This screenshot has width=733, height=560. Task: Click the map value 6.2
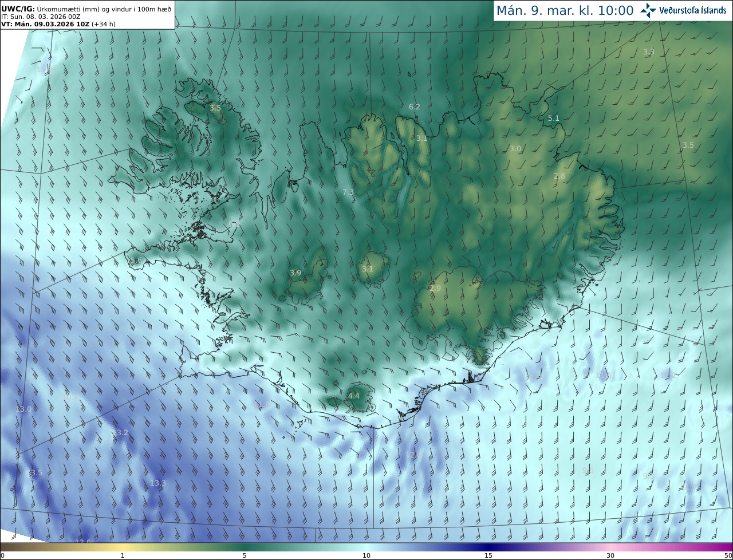pos(414,107)
